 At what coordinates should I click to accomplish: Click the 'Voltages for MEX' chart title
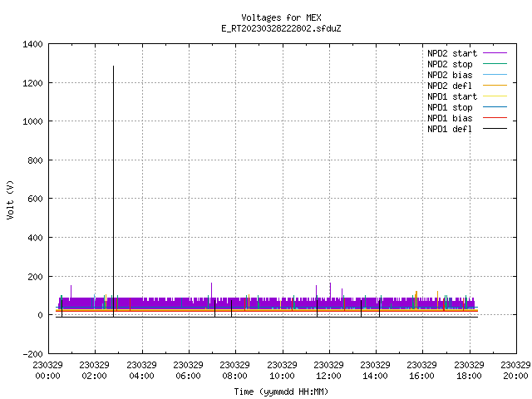(281, 17)
